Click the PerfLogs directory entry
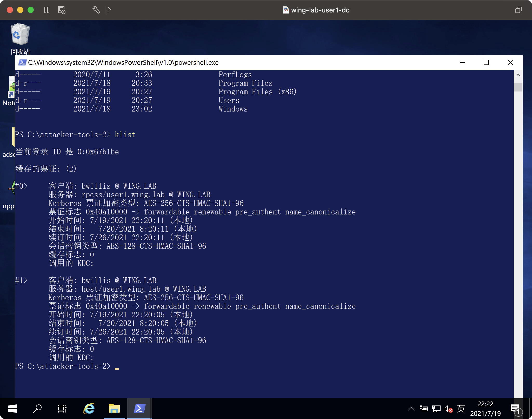532x419 pixels. pos(235,75)
